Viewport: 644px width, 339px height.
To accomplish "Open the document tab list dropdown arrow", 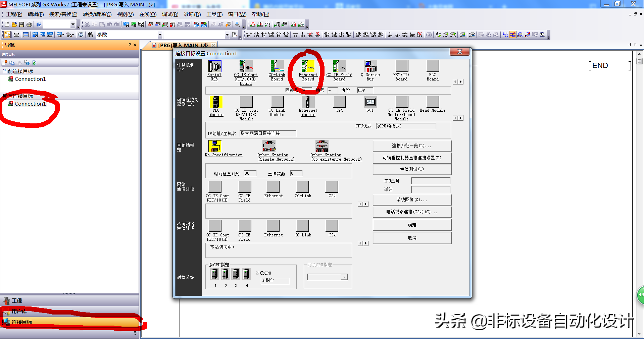I will (641, 45).
